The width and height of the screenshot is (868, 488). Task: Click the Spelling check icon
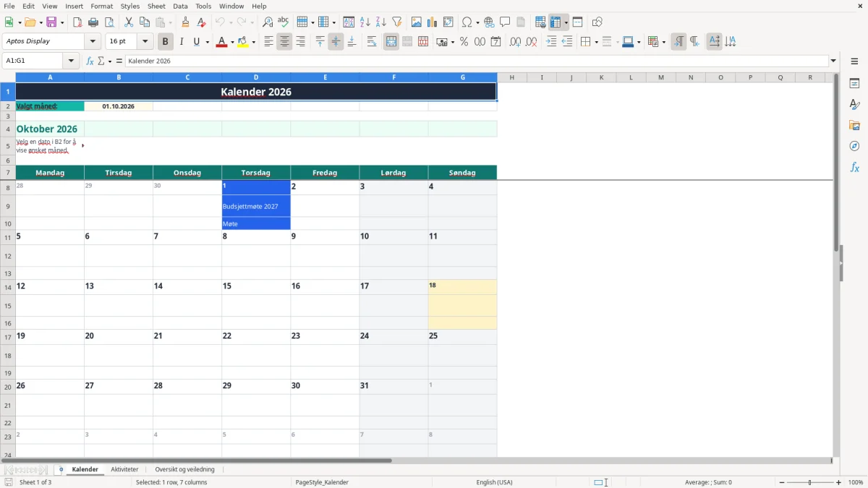click(x=284, y=22)
